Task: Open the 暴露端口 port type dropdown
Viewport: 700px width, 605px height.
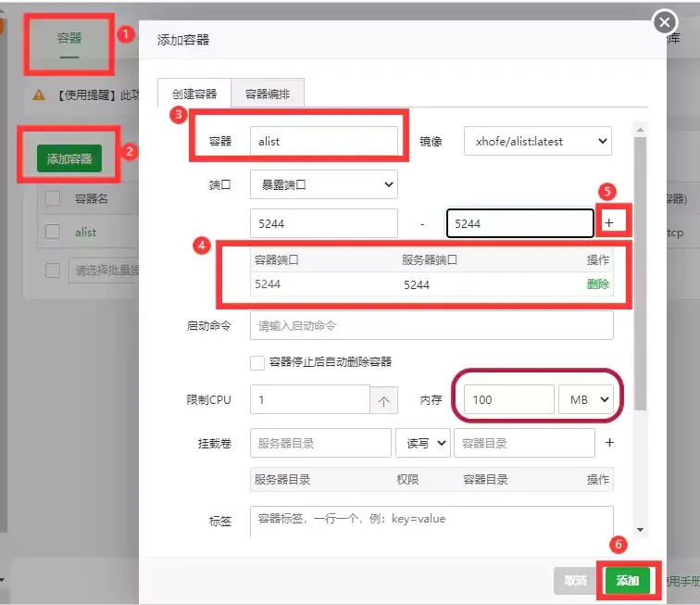Action: pos(324,184)
